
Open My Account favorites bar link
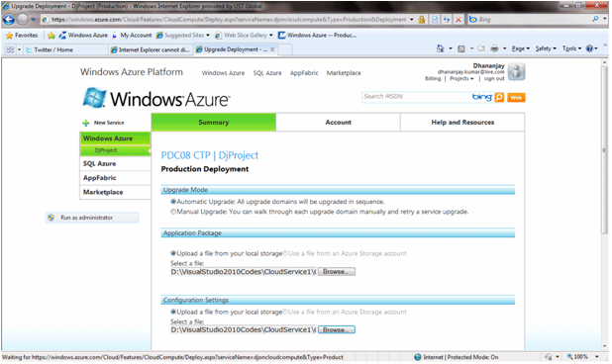pos(132,35)
